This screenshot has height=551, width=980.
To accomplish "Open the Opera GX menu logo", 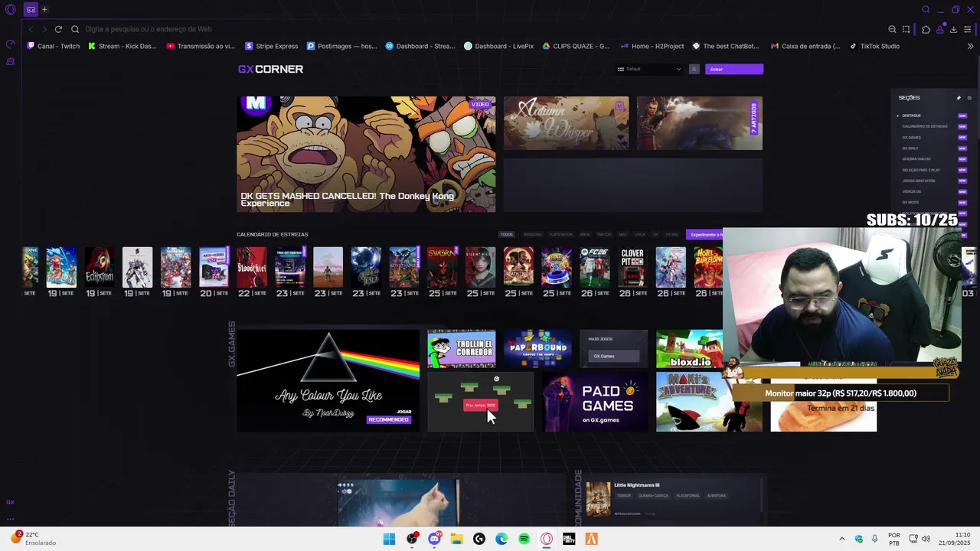I will (10, 10).
